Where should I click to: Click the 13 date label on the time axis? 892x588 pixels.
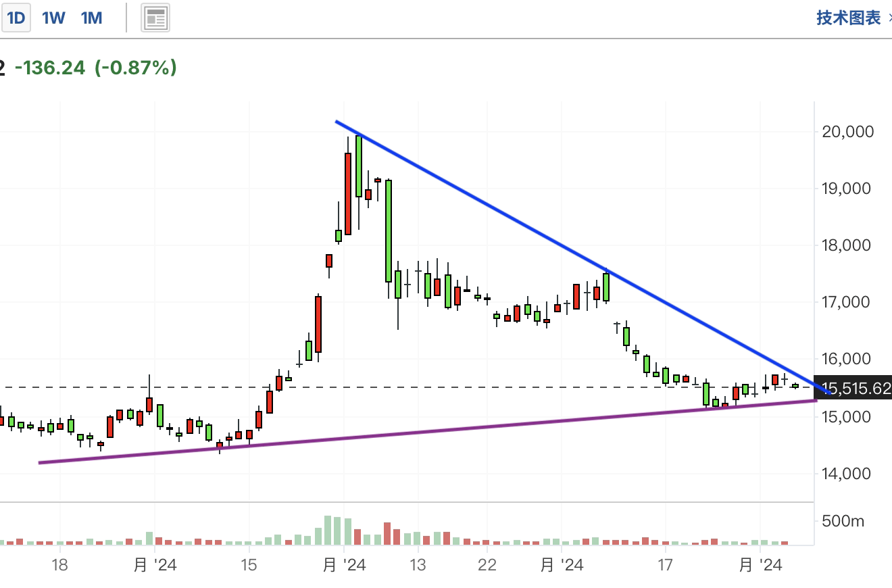click(x=418, y=564)
